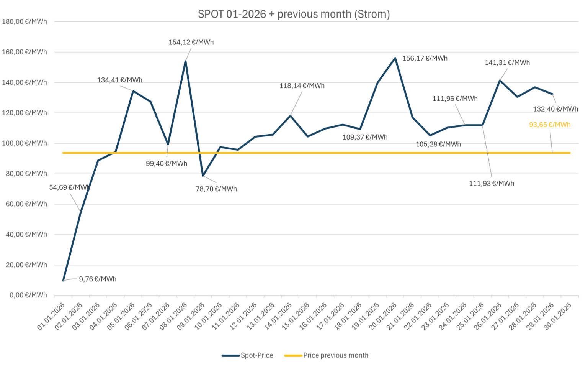Select the yellow 93,65 €/MWh label
The height and width of the screenshot is (368, 588).
point(549,125)
